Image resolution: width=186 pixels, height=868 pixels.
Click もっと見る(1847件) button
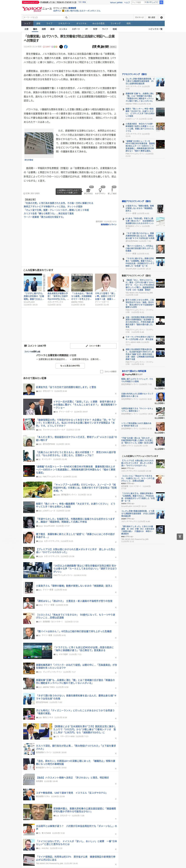point(70,366)
